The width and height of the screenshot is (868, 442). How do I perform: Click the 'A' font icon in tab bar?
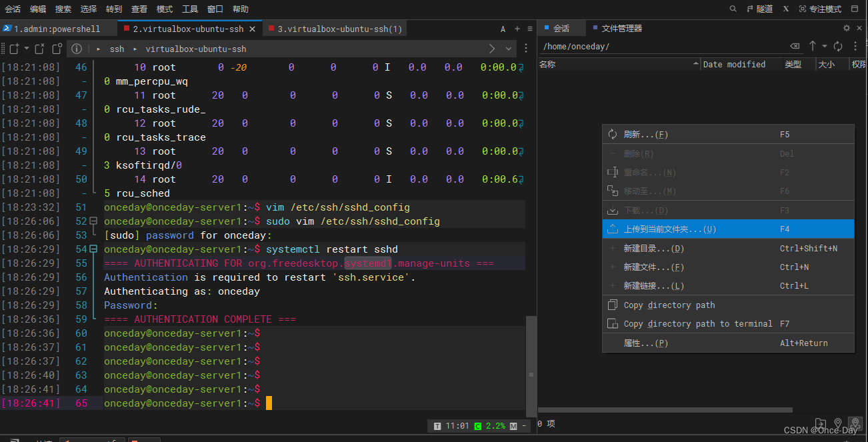pos(503,29)
